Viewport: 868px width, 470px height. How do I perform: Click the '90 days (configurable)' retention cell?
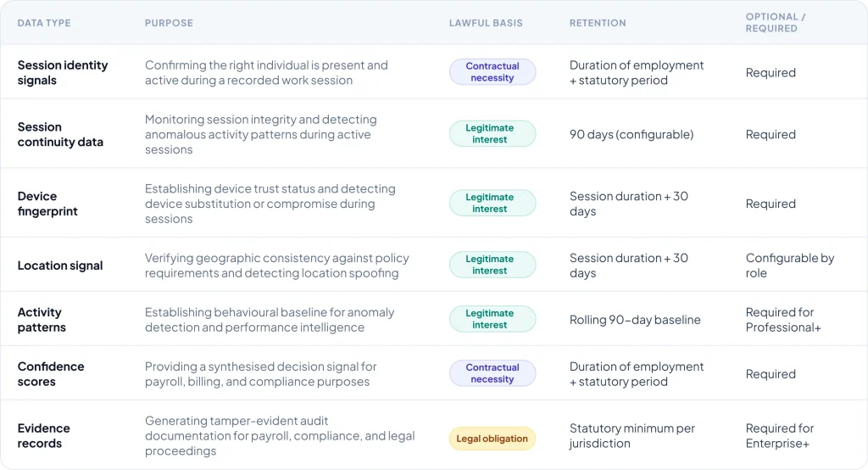pyautogui.click(x=632, y=134)
